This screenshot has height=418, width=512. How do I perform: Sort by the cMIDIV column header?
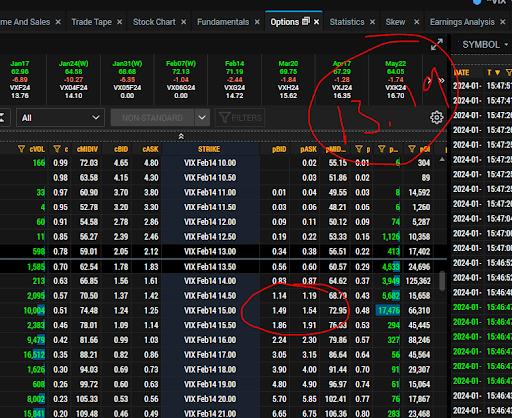87,149
